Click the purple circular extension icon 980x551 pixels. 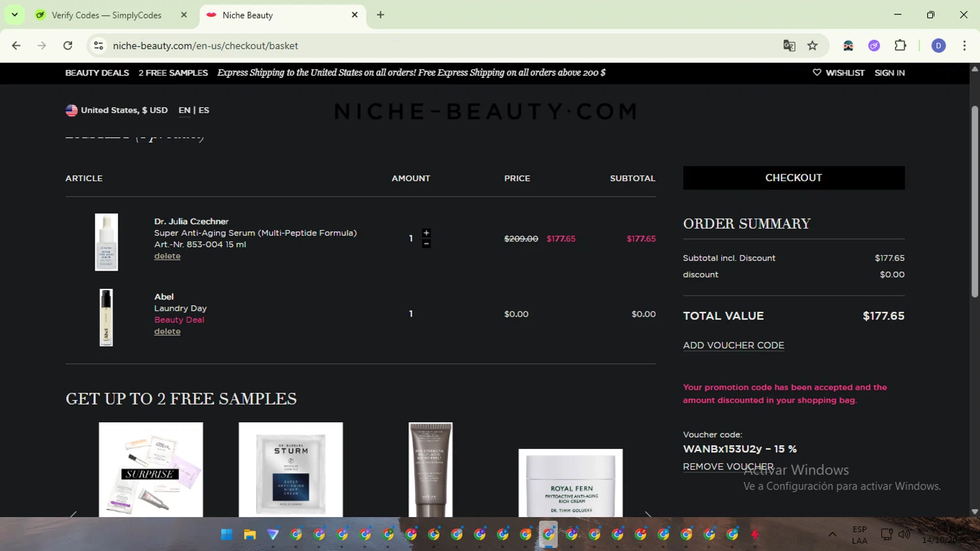click(874, 46)
